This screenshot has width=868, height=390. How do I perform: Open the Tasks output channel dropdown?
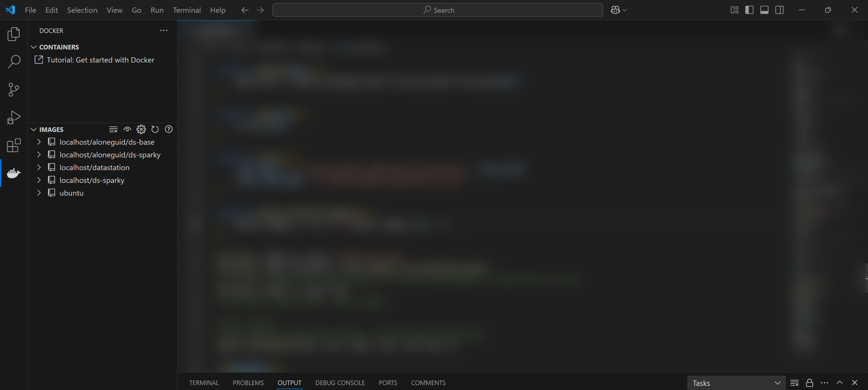(736, 383)
